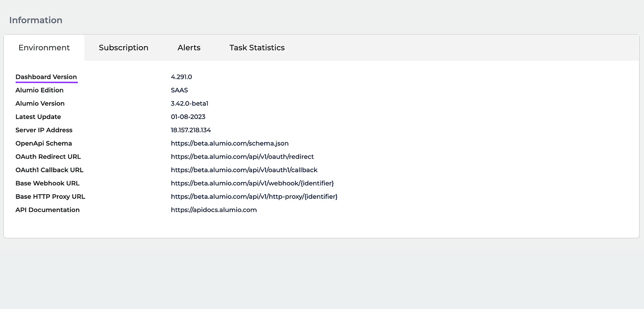Click the API Documentation label
This screenshot has height=309, width=644.
[x=48, y=210]
